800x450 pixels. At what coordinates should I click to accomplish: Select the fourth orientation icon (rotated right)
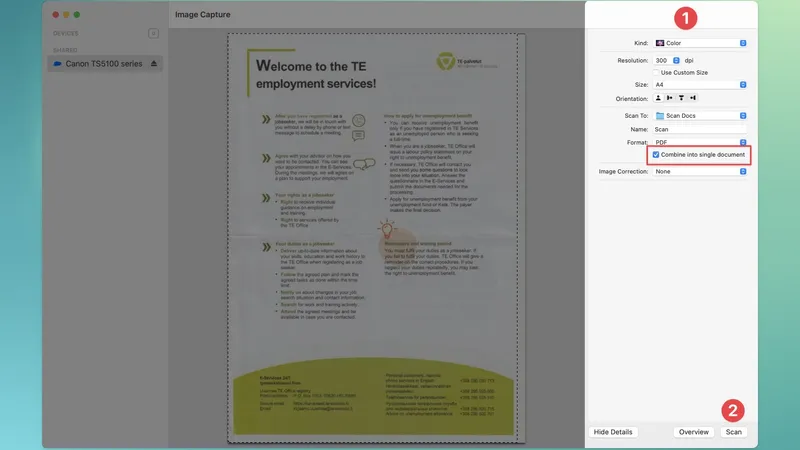[x=692, y=98]
